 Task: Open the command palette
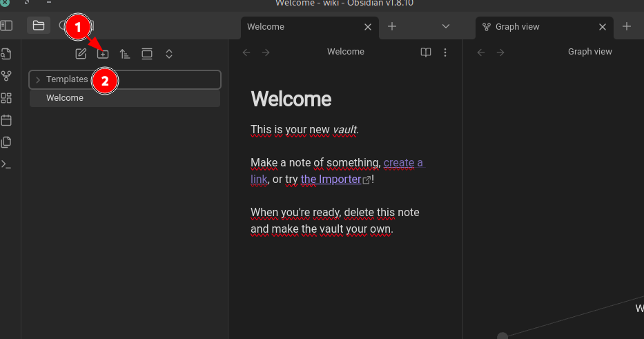[x=7, y=164]
